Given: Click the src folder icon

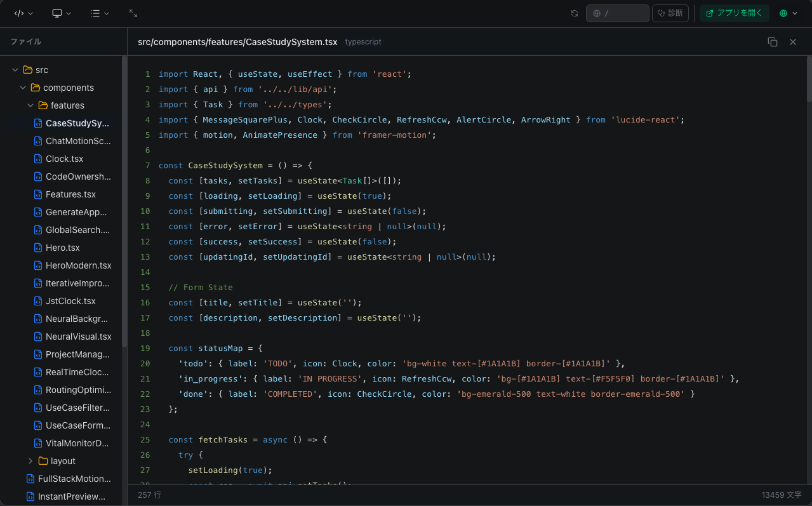Looking at the screenshot, I should (27, 70).
